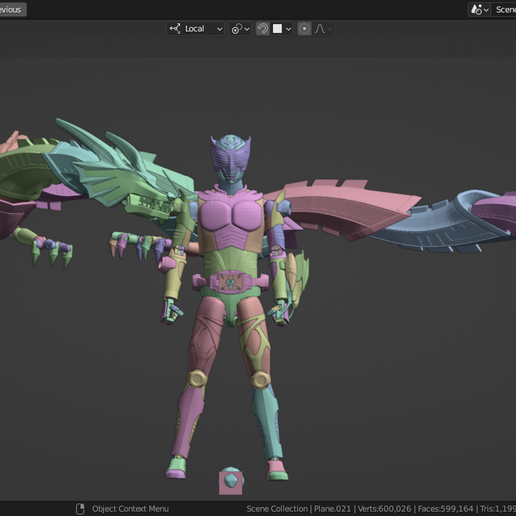This screenshot has width=516, height=516.
Task: Toggle proportional editing circle button
Action: coord(304,29)
